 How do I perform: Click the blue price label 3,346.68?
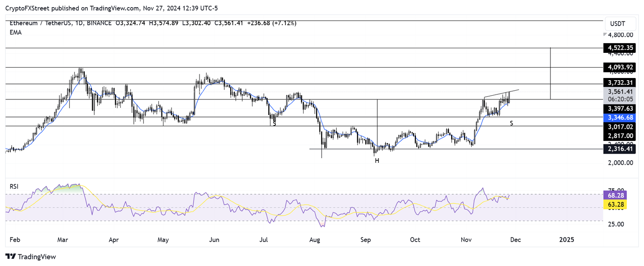click(620, 118)
